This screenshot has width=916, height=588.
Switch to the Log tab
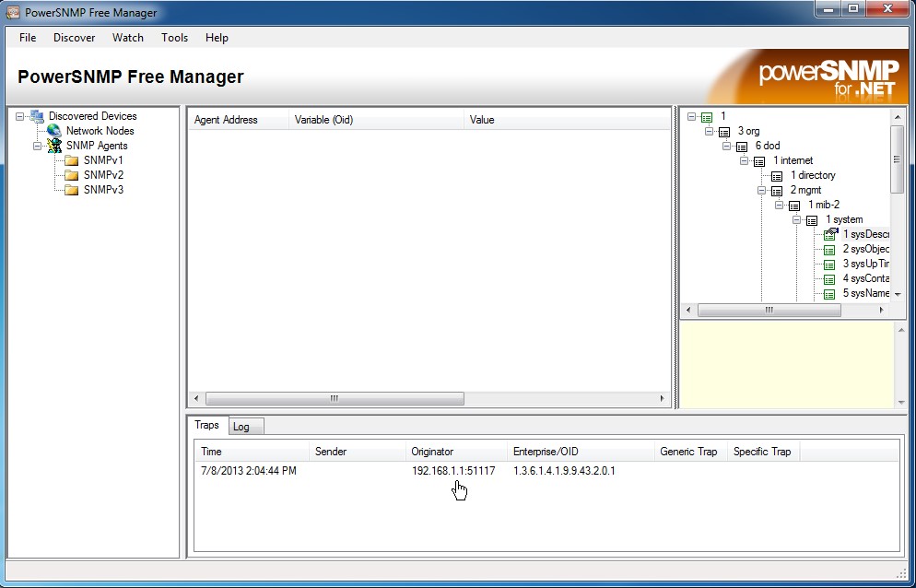point(246,427)
